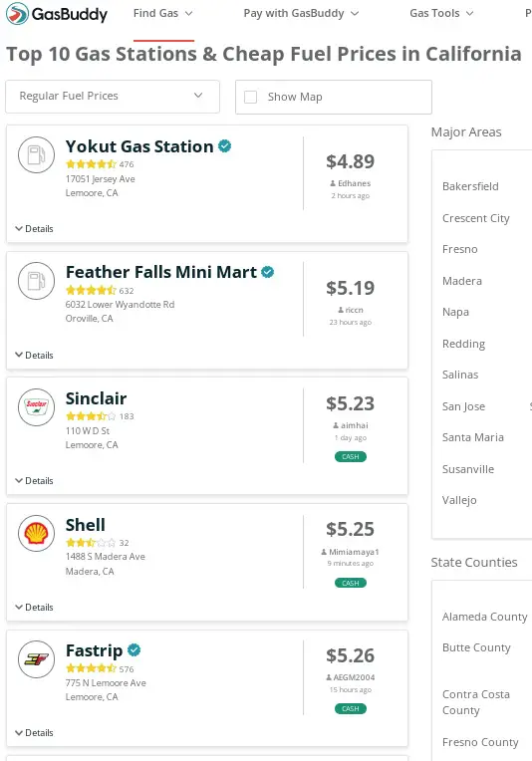Expand Details for the Shell station

[34, 608]
